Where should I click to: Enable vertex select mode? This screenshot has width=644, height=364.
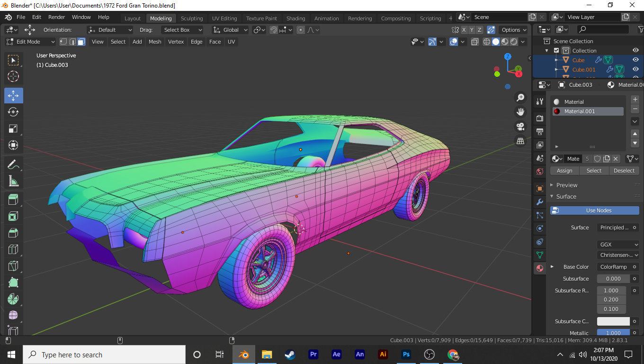click(63, 42)
